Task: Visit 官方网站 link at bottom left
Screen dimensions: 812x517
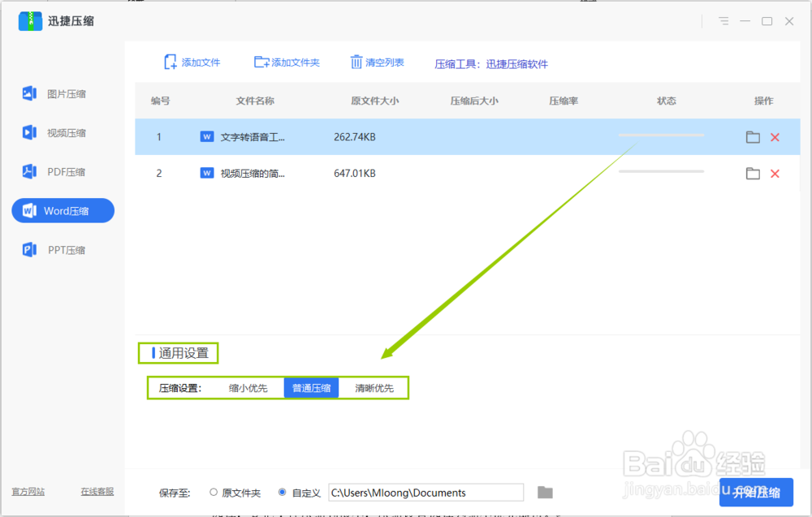Action: 28,491
